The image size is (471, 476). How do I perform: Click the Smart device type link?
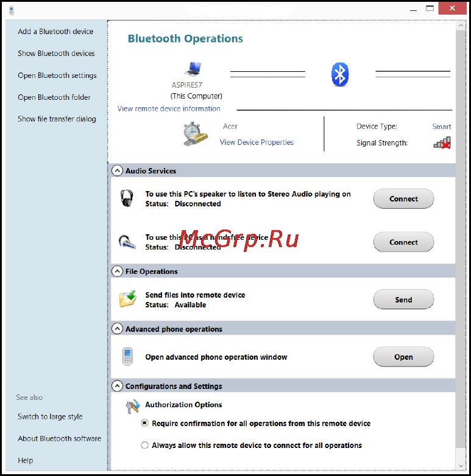442,127
